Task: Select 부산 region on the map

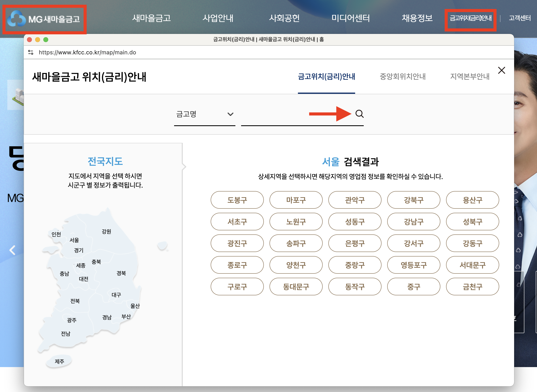Action: pyautogui.click(x=126, y=317)
